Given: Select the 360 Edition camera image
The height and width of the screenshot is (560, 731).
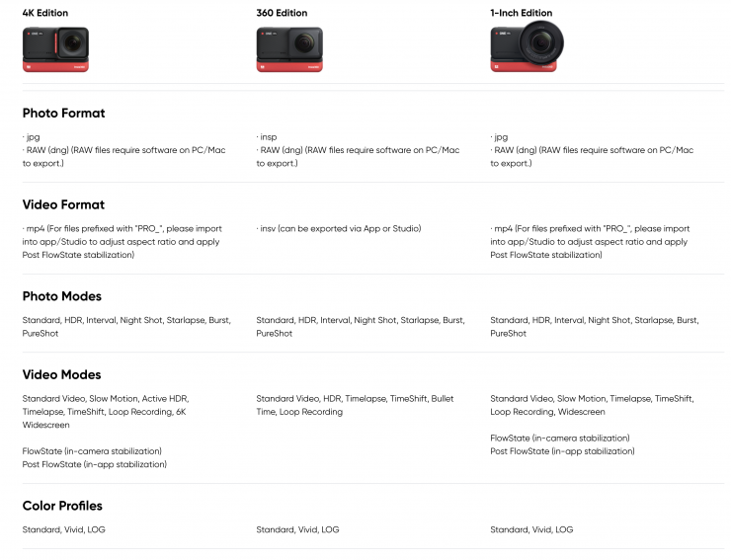Looking at the screenshot, I should pyautogui.click(x=289, y=48).
